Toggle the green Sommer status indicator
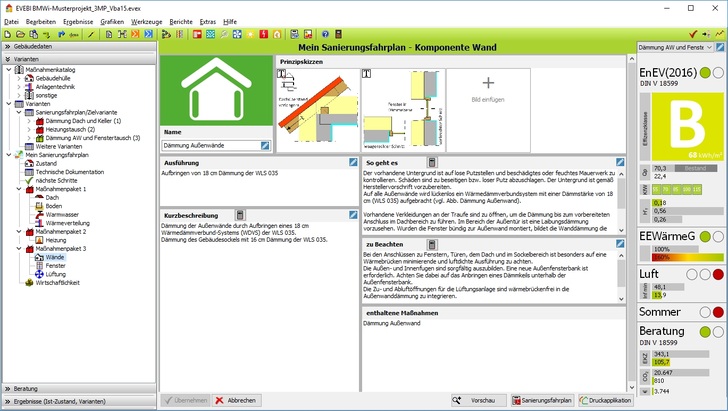Image resolution: width=728 pixels, height=411 pixels. click(704, 312)
